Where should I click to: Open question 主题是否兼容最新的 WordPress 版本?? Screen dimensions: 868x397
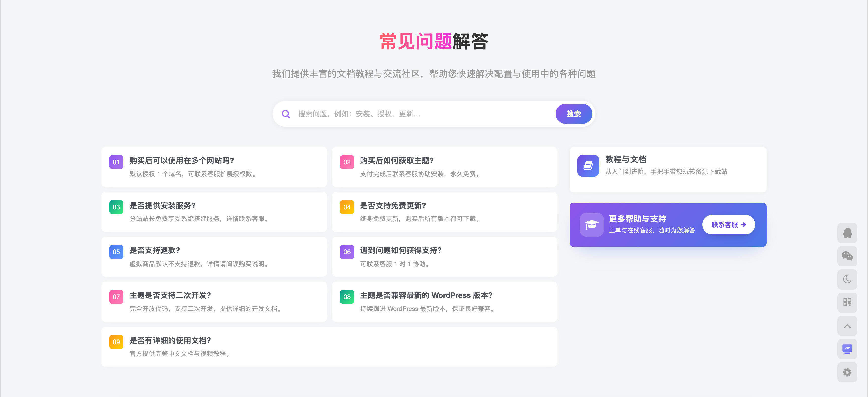[x=426, y=295]
